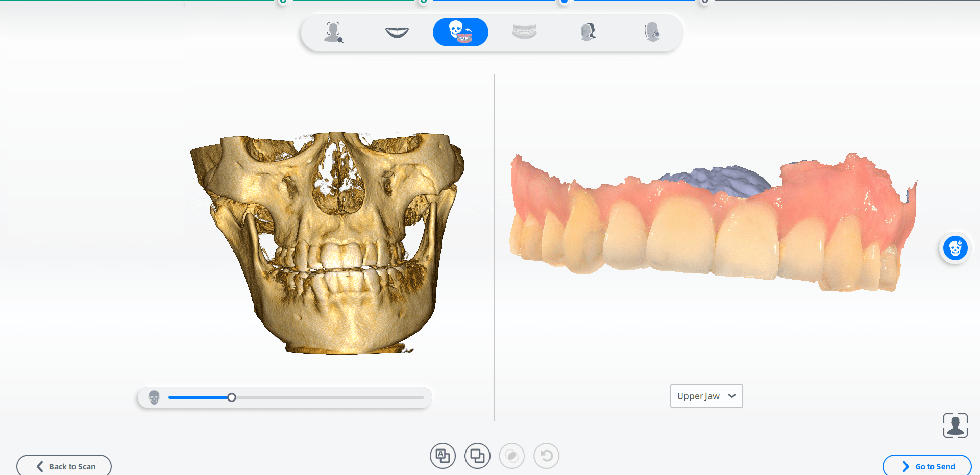Image resolution: width=980 pixels, height=475 pixels.
Task: Toggle the overlapping circles overlay icon
Action: pyautogui.click(x=512, y=456)
